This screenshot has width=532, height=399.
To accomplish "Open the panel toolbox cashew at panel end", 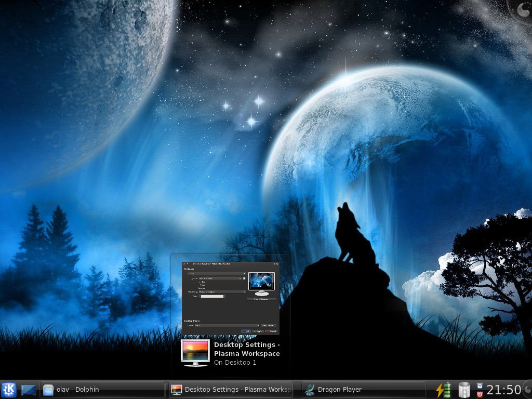I will pyautogui.click(x=527, y=390).
